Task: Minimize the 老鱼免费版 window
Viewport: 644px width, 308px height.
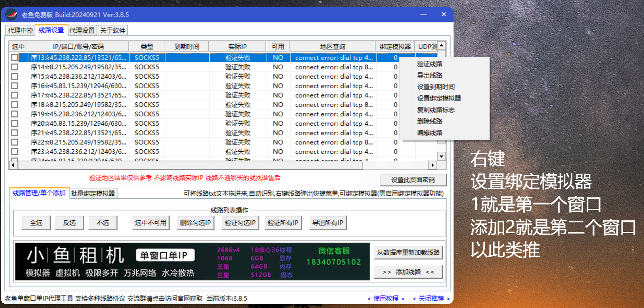Action: coord(423,15)
